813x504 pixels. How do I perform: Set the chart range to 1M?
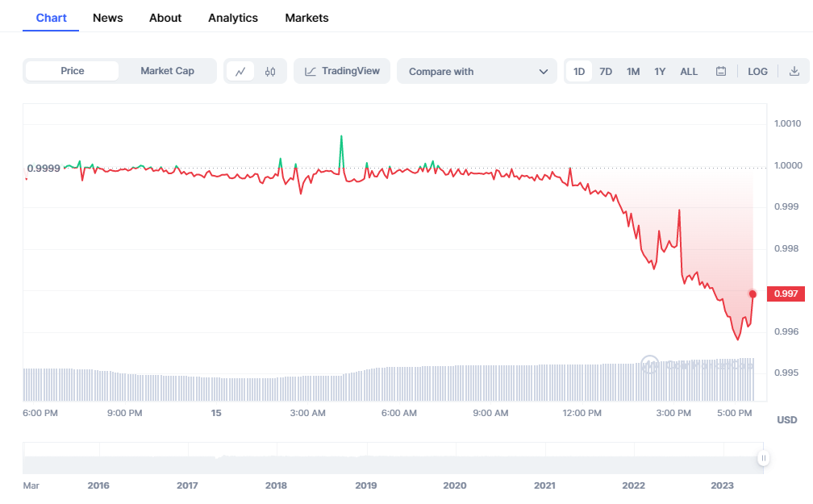(x=633, y=72)
